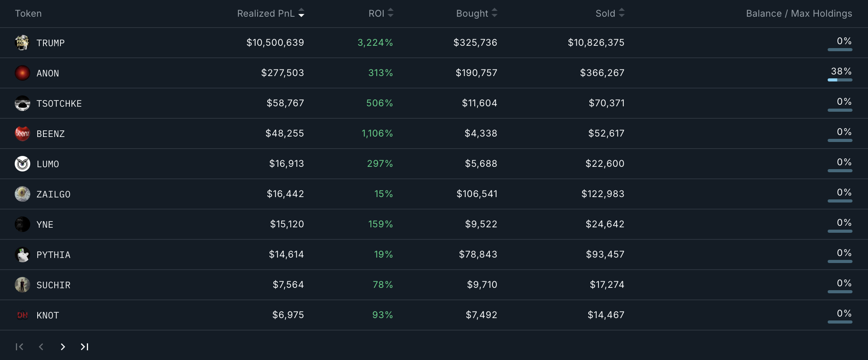Click the 38% holdings bar for ANON
This screenshot has height=360, width=868.
(x=840, y=80)
